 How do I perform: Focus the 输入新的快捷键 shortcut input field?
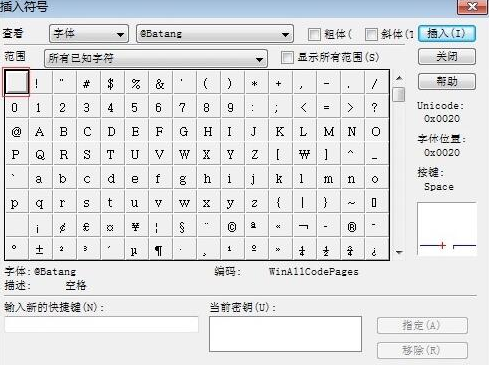(102, 324)
